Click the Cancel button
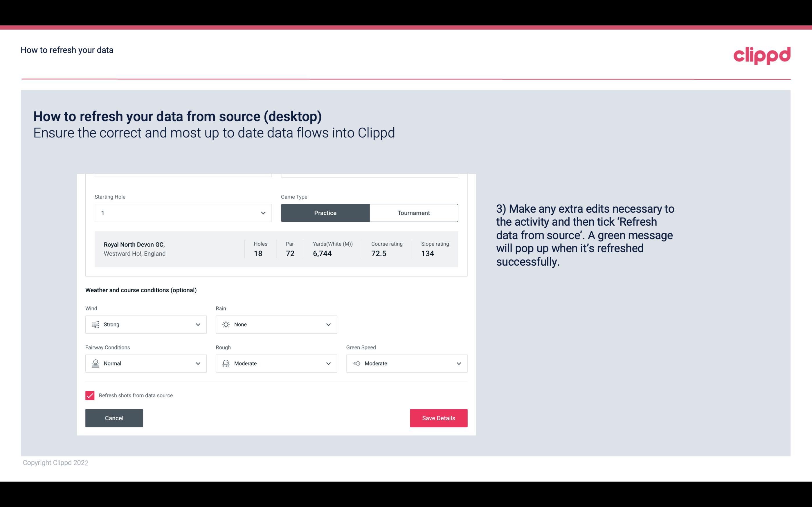The image size is (812, 507). coord(114,418)
